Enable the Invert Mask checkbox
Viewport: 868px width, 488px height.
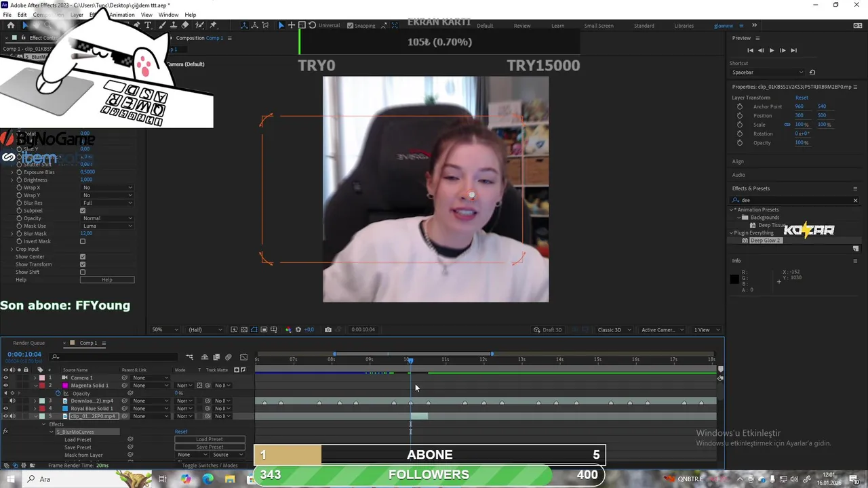83,241
